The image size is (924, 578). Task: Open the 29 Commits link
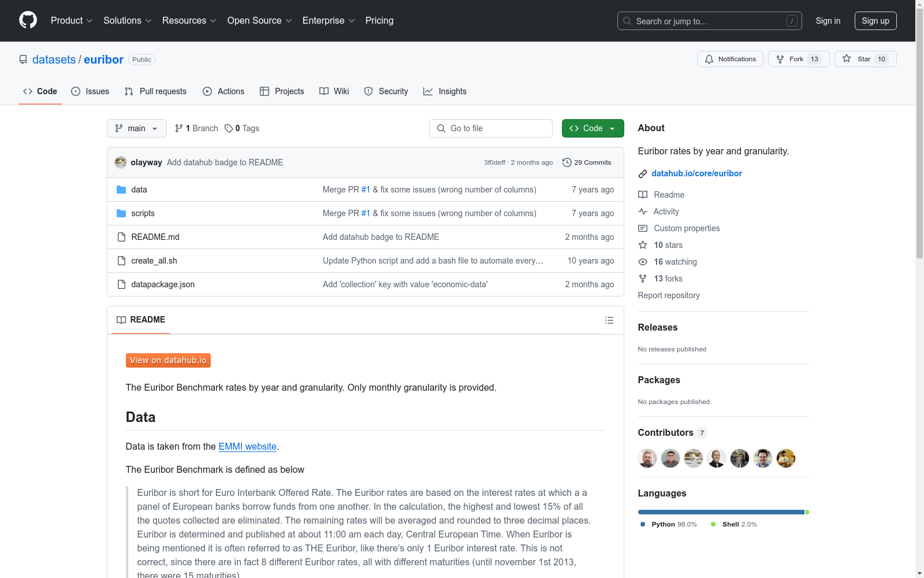click(587, 162)
